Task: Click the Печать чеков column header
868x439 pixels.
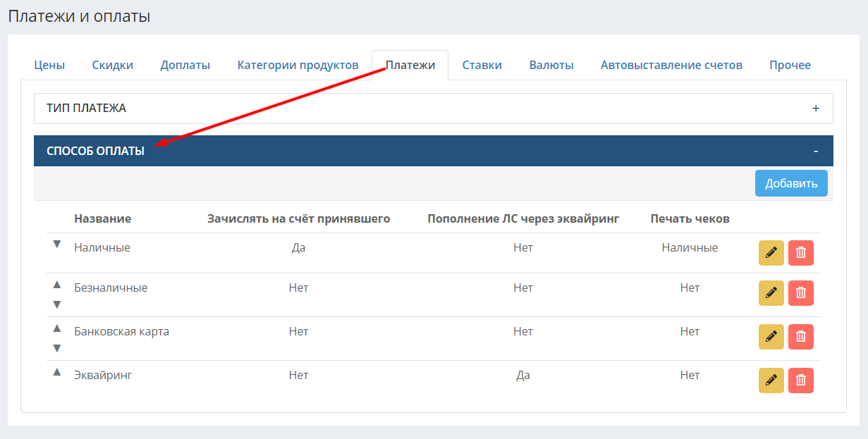Action: (x=690, y=218)
